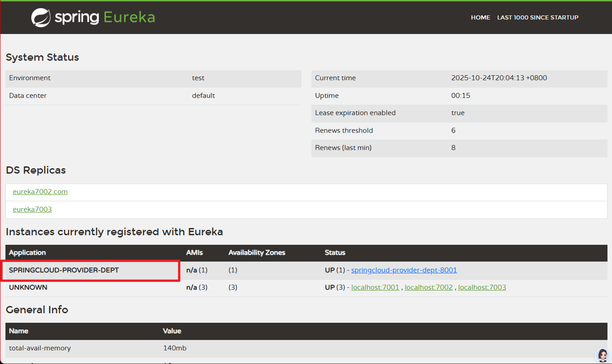Open the eureka7002.com replica link
Image resolution: width=612 pixels, height=364 pixels.
40,192
